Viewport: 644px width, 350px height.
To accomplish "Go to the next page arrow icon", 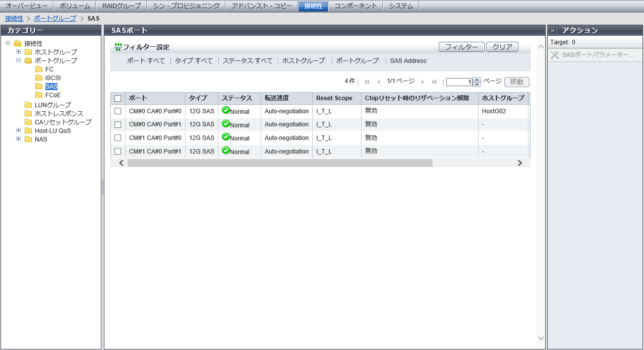I will coord(423,82).
